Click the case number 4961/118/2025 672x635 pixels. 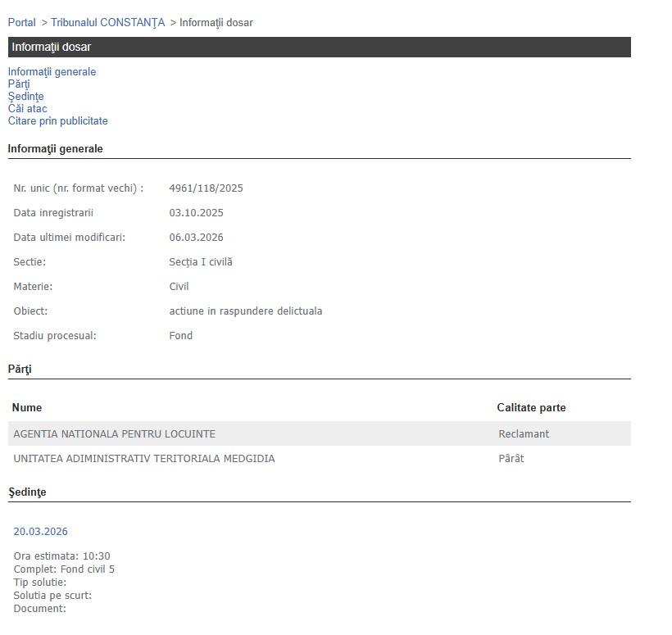pos(206,188)
